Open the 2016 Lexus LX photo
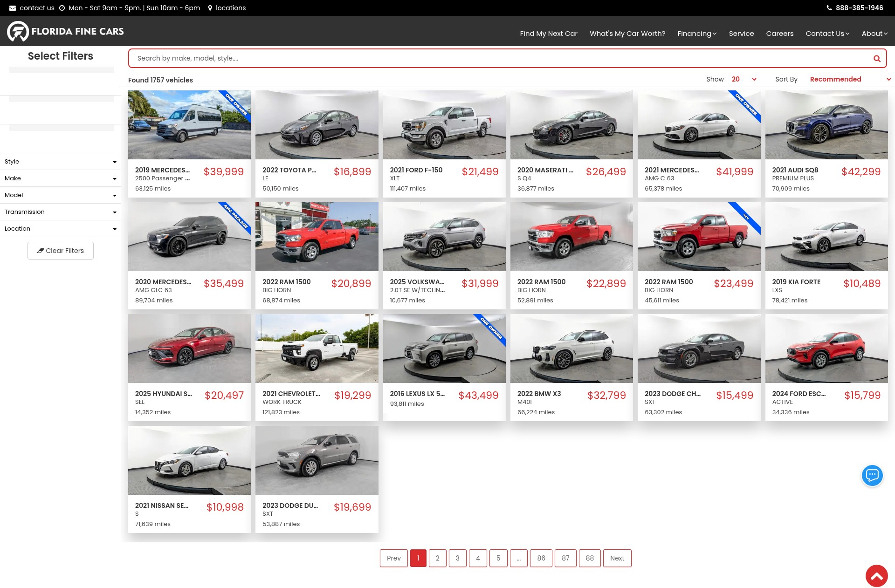This screenshot has height=588, width=895. click(444, 349)
